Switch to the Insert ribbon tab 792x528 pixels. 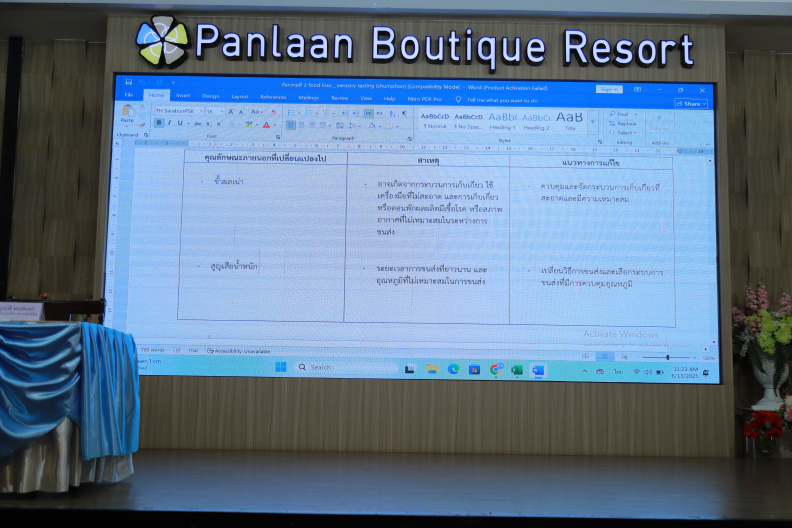point(183,95)
